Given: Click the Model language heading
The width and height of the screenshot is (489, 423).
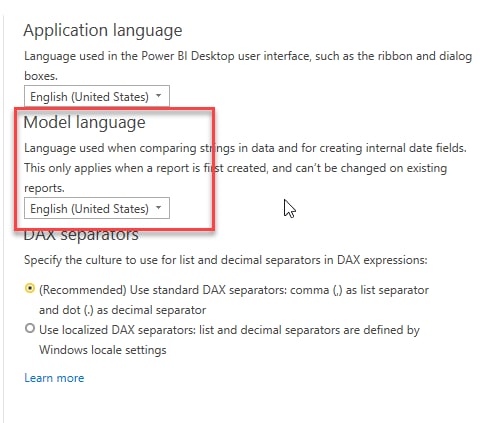Looking at the screenshot, I should pyautogui.click(x=84, y=122).
